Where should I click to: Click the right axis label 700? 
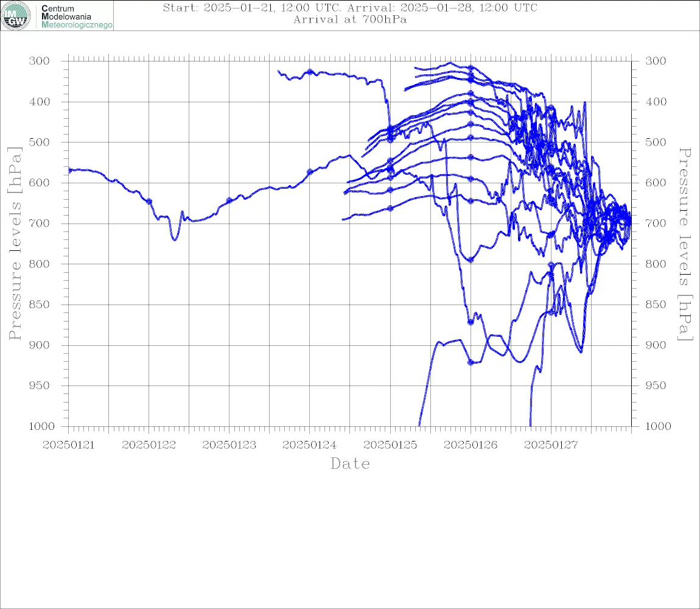(656, 223)
